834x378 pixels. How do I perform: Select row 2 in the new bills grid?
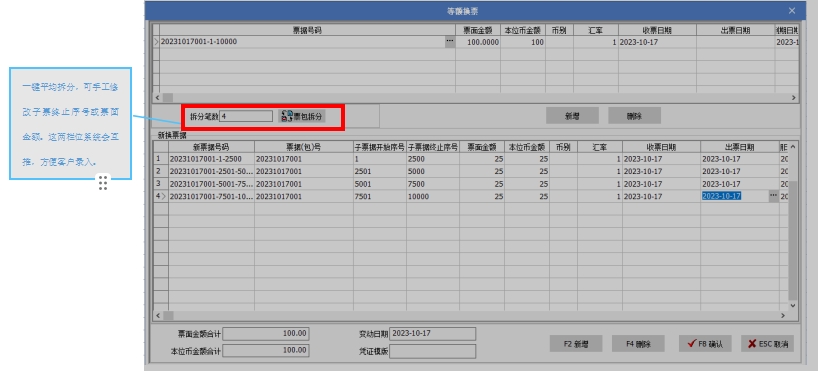click(471, 172)
